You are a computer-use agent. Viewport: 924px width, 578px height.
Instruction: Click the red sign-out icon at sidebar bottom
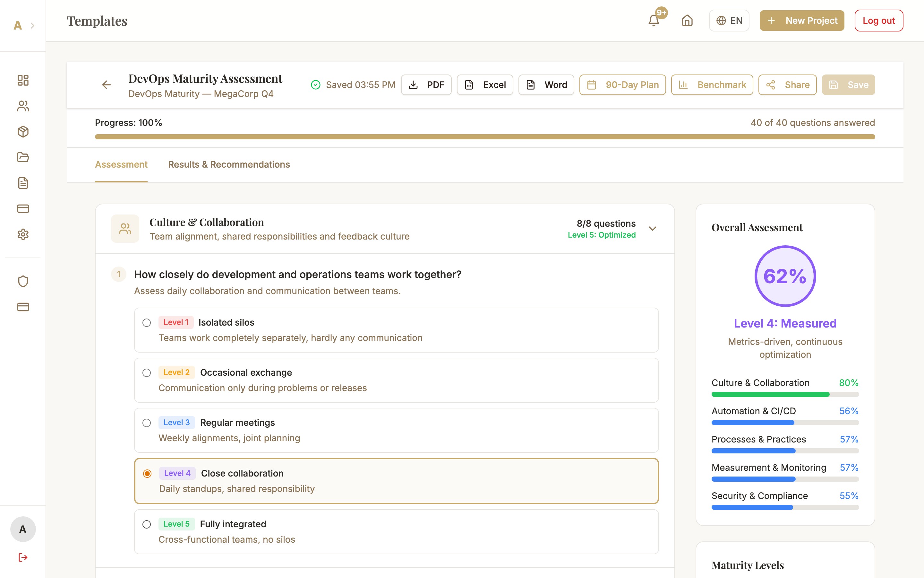[23, 557]
